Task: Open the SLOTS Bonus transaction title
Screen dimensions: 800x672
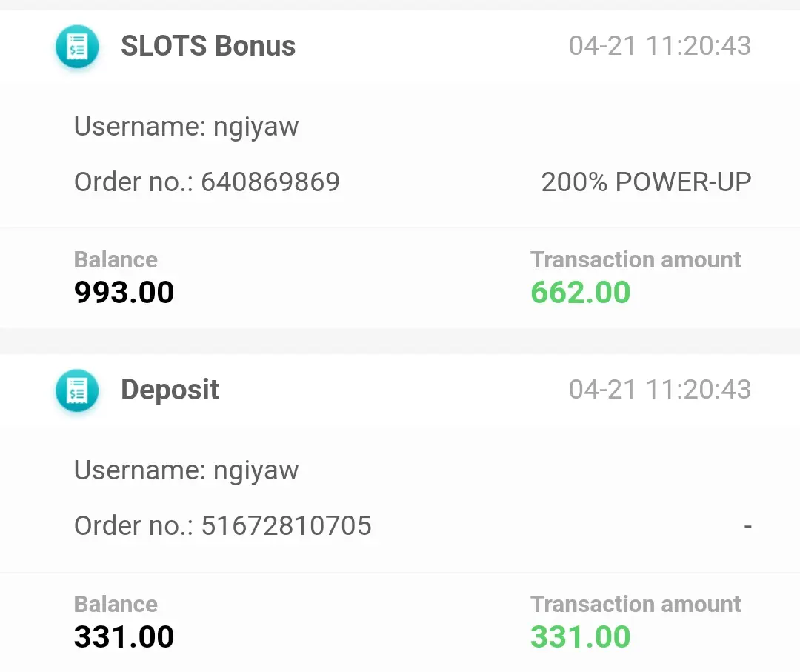Action: [x=207, y=46]
